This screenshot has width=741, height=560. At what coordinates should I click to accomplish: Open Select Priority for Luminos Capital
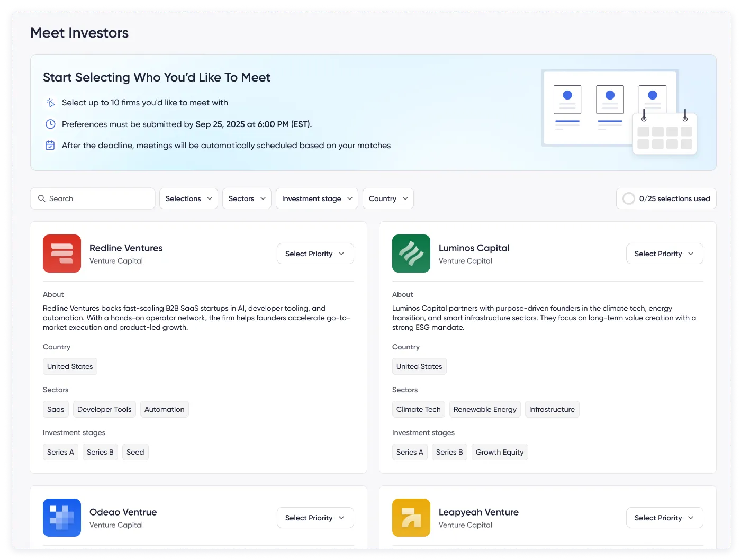[664, 254]
